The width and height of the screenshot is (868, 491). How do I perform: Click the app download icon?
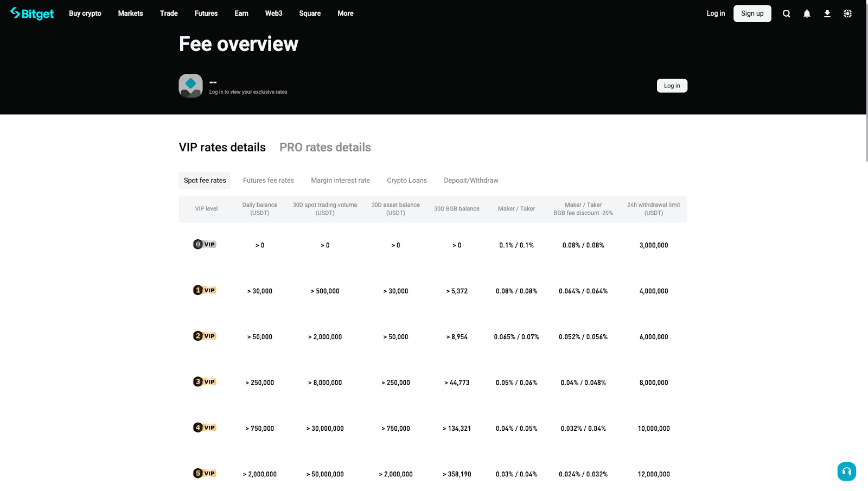click(827, 14)
